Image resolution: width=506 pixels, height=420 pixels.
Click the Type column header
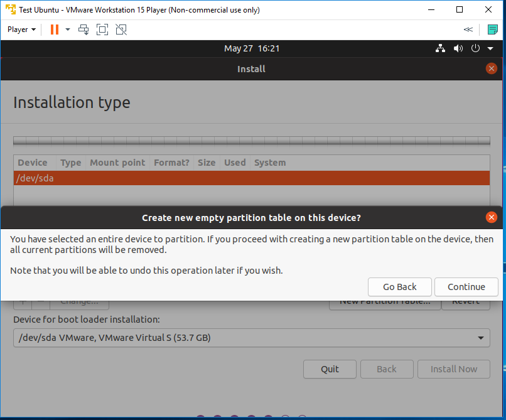pyautogui.click(x=71, y=163)
